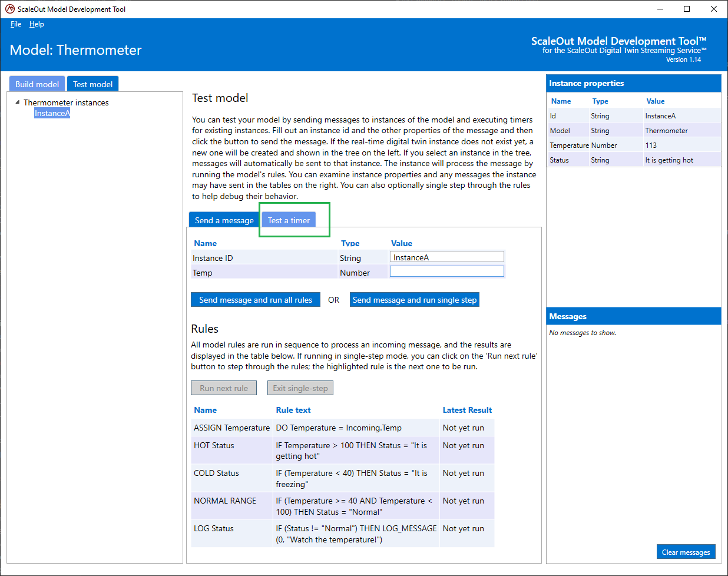Maximize the ScaleOut window
728x576 pixels.
(x=687, y=9)
